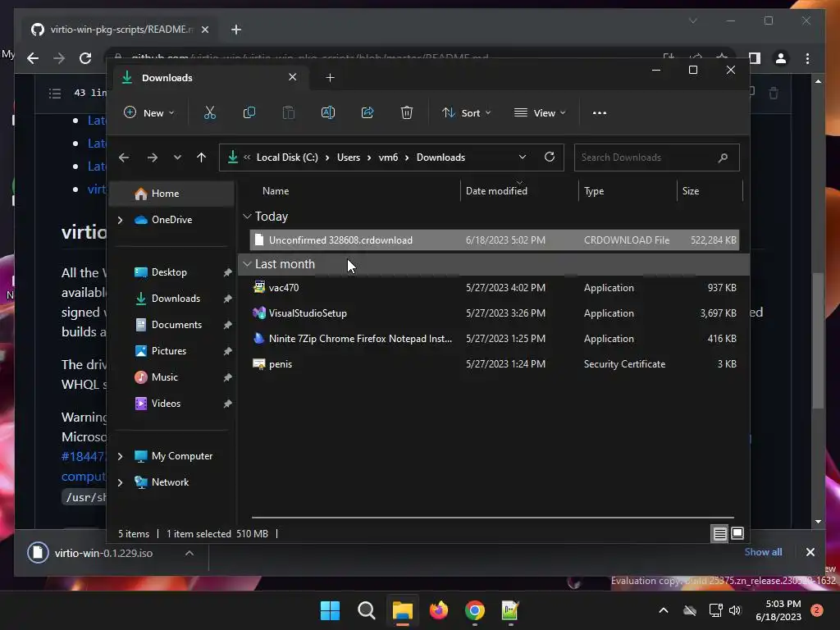Image resolution: width=840 pixels, height=630 pixels.
Task: Collapse the Today group
Action: pyautogui.click(x=247, y=217)
